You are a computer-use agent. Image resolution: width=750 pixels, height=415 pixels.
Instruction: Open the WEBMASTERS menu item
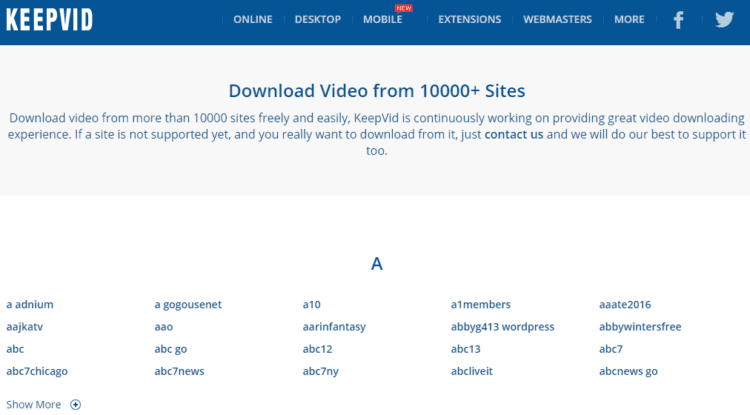[557, 20]
